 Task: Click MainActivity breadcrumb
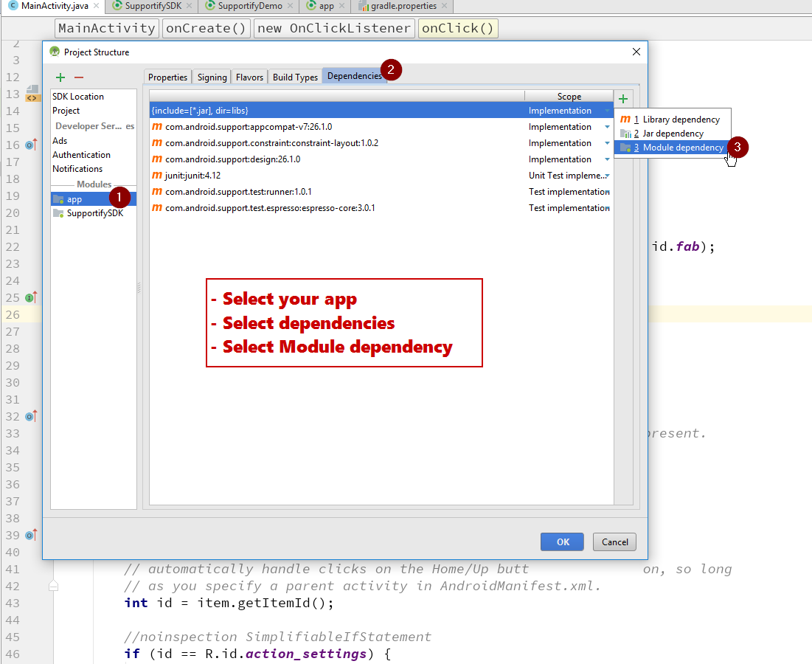[x=107, y=28]
